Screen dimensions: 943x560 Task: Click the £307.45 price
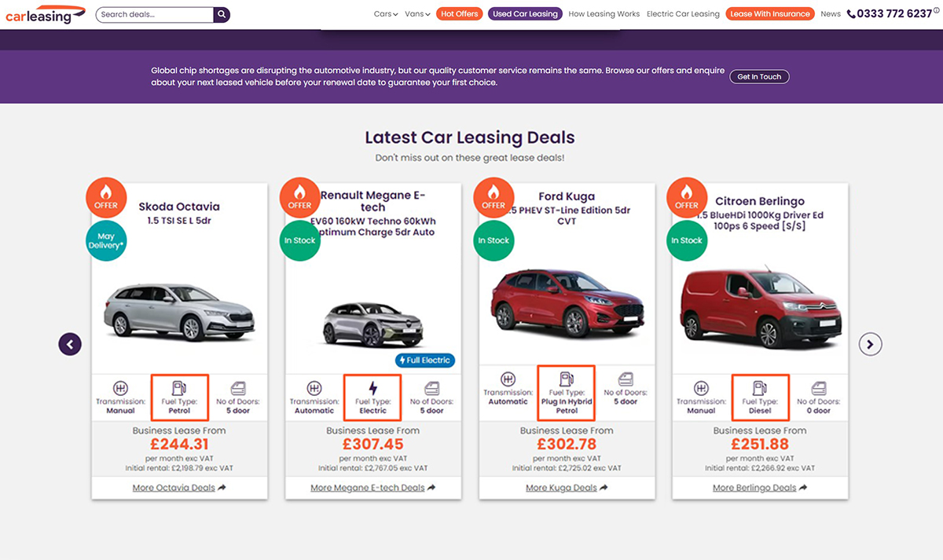coord(373,445)
